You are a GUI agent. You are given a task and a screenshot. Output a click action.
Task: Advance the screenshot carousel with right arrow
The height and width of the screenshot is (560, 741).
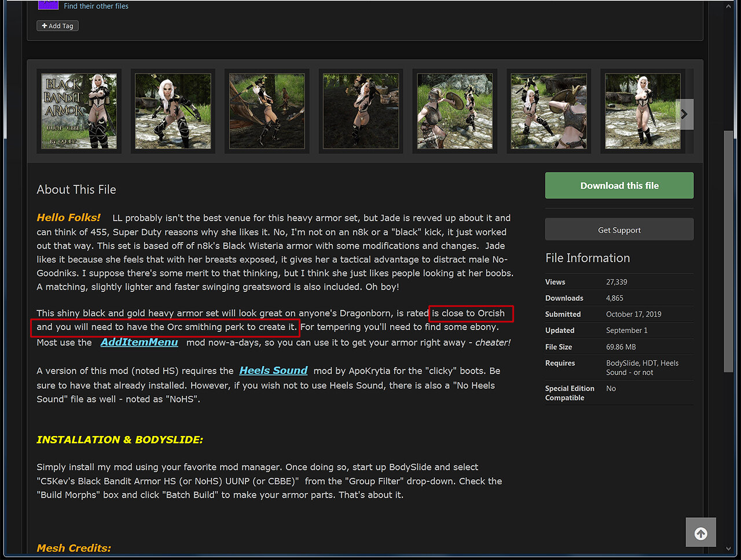pyautogui.click(x=684, y=114)
